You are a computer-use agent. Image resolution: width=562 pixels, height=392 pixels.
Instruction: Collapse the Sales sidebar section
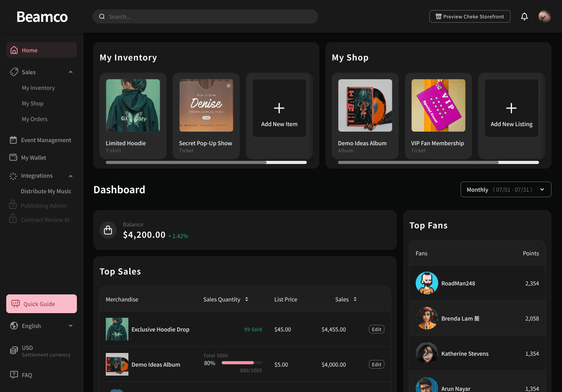(71, 72)
